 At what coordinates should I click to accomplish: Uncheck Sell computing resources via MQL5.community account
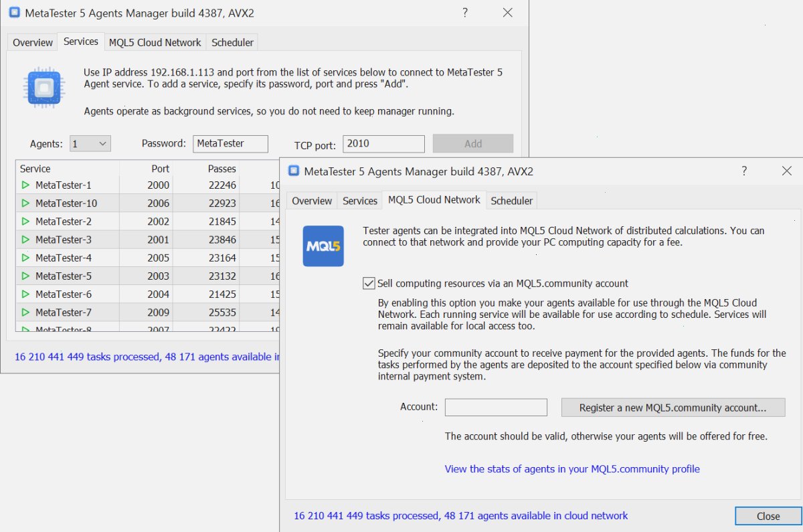[369, 283]
